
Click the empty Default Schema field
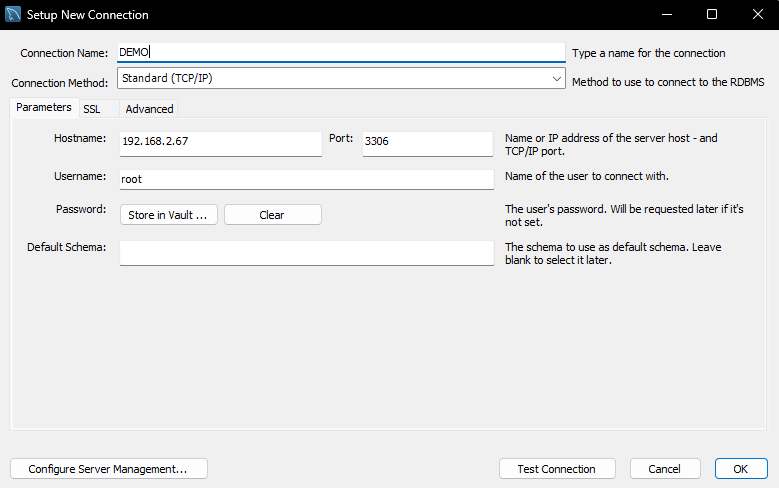(306, 252)
